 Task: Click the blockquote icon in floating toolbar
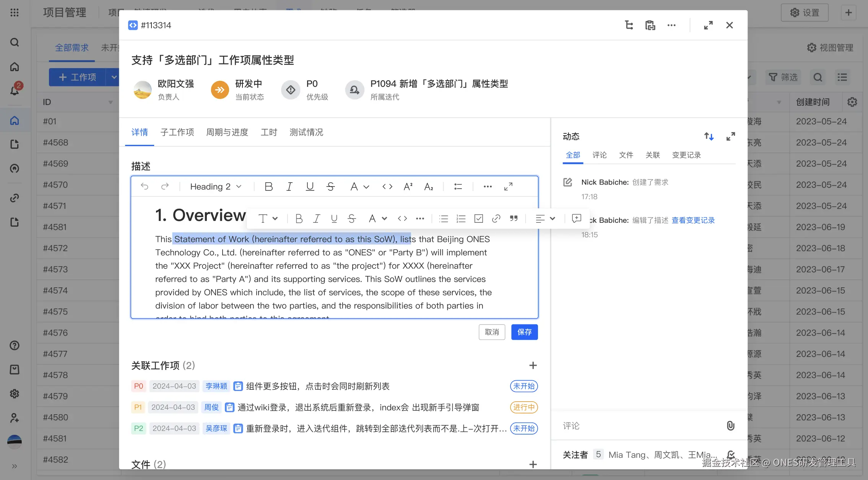pos(514,219)
